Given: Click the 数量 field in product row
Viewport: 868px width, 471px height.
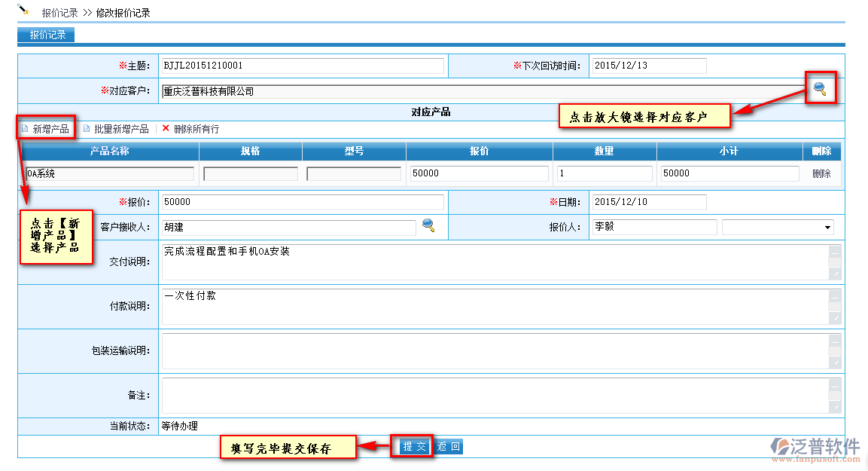Looking at the screenshot, I should point(605,173).
